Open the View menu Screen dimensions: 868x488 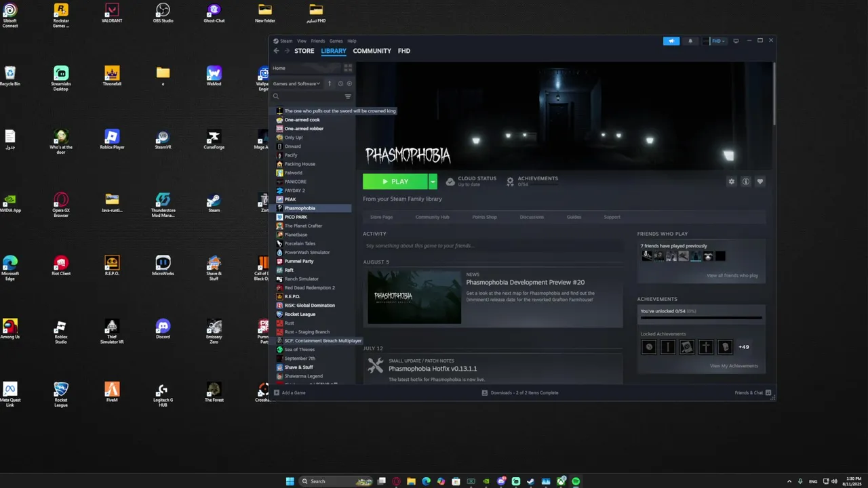(301, 41)
